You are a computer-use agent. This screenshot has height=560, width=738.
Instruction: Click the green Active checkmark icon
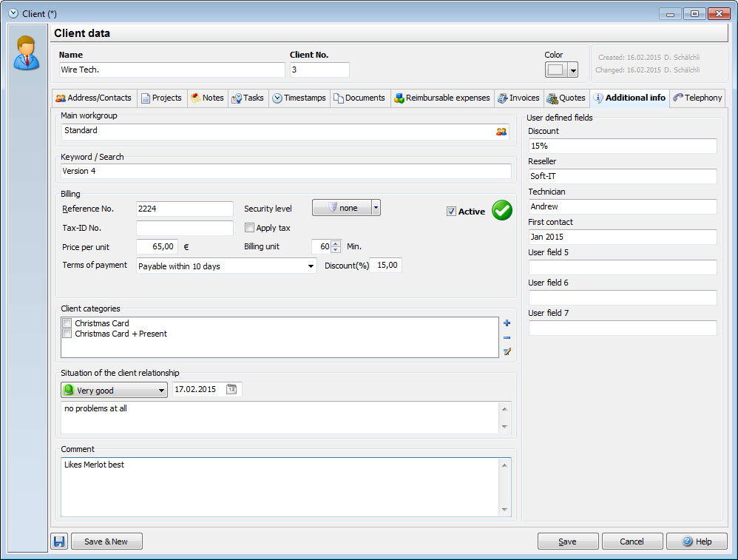click(502, 211)
